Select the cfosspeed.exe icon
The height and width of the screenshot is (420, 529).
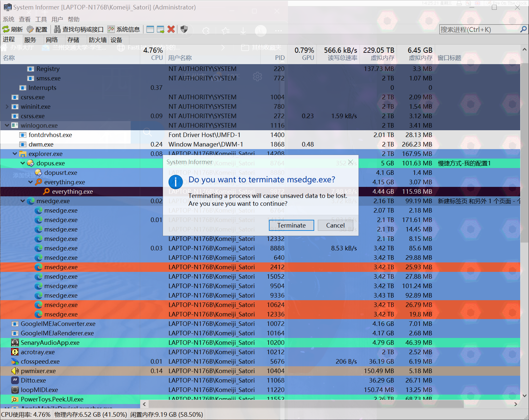click(15, 361)
